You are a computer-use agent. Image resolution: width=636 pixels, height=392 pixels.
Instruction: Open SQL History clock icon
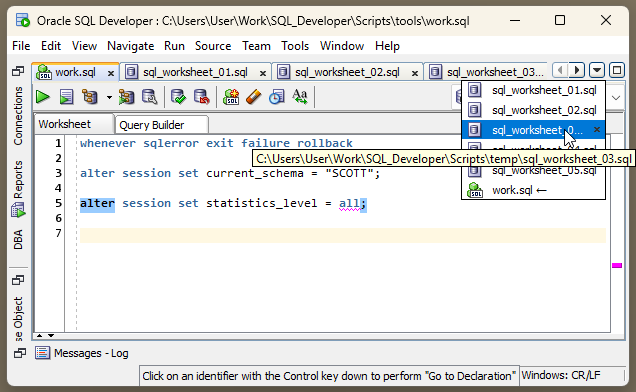pyautogui.click(x=277, y=97)
